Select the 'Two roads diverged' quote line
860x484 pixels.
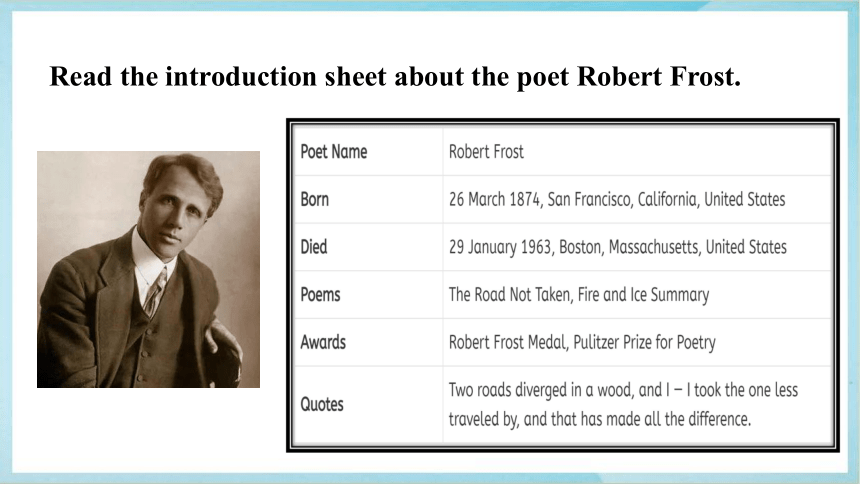pyautogui.click(x=623, y=390)
